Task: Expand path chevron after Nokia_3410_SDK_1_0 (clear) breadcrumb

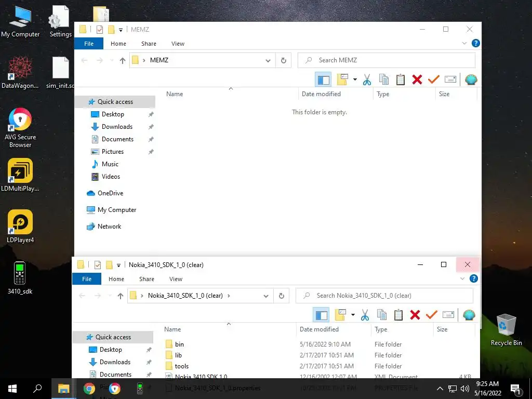Action: [x=229, y=296]
